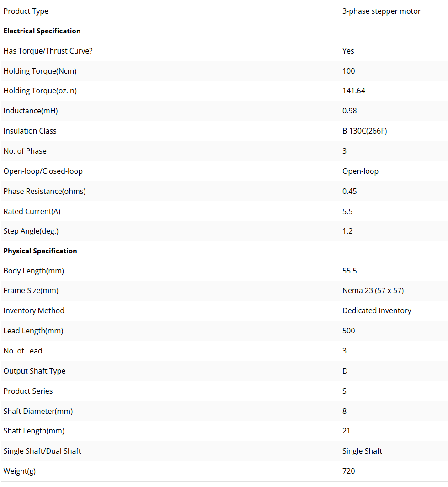Click the Single Shaft value text
Screen dimensions: 448x487
click(x=362, y=451)
